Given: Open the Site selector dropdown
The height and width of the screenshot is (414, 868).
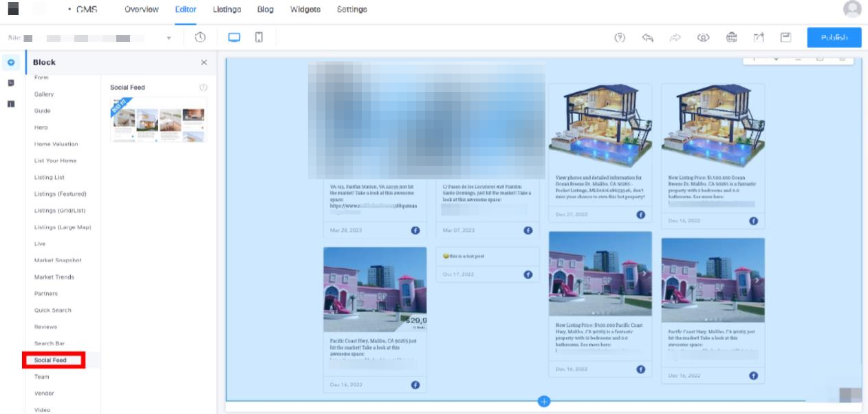Looking at the screenshot, I should [169, 38].
